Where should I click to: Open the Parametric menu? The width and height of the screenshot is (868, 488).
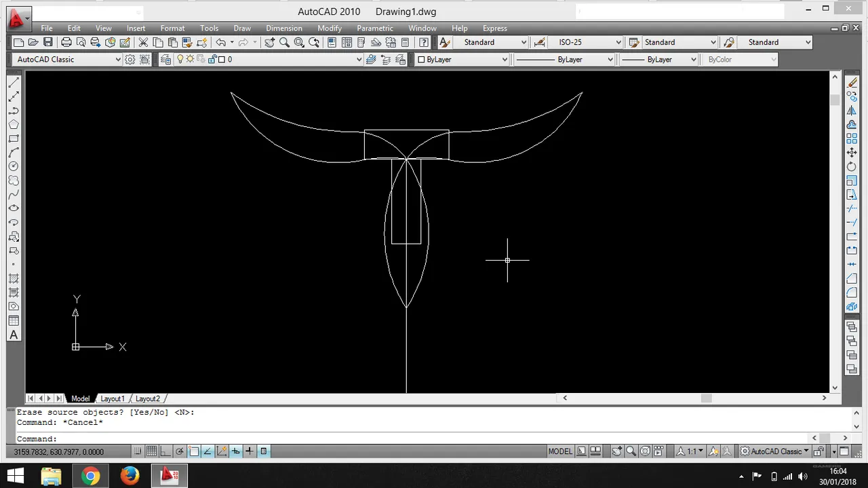pyautogui.click(x=375, y=29)
